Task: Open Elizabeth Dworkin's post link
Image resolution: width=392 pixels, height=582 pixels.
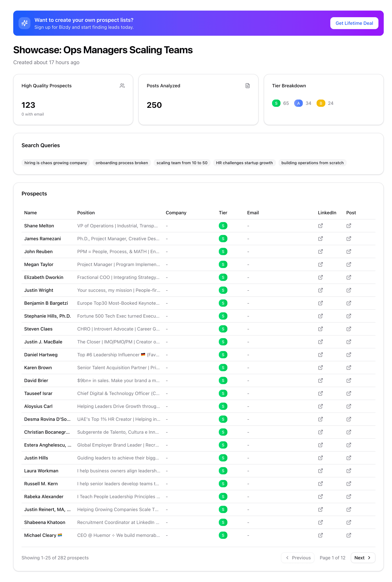Action: [x=349, y=277]
